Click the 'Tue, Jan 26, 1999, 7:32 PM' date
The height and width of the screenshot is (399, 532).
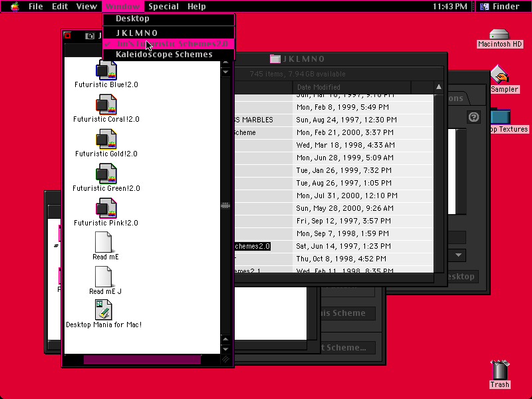(344, 170)
